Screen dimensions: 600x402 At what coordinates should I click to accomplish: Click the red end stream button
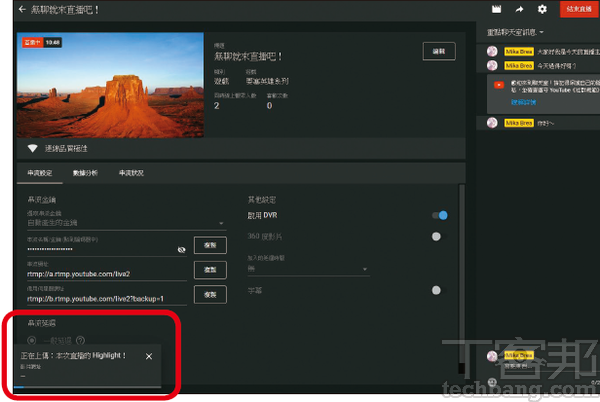pos(579,9)
